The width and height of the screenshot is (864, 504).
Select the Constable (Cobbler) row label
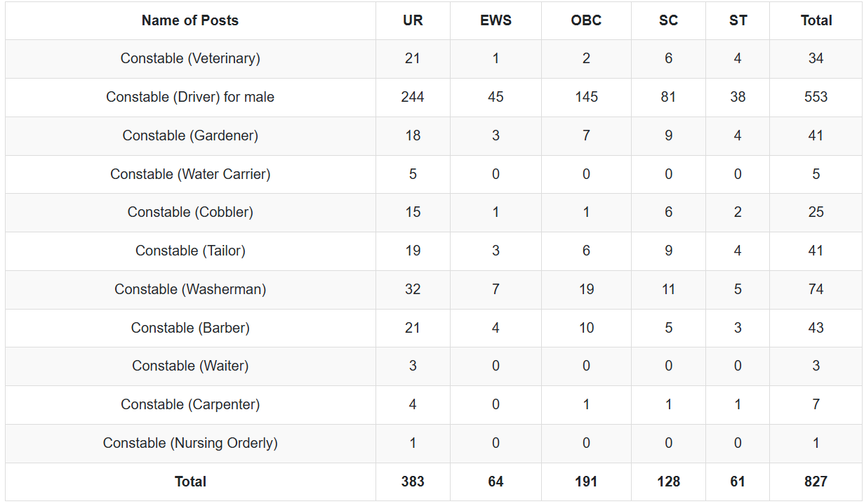pos(190,212)
